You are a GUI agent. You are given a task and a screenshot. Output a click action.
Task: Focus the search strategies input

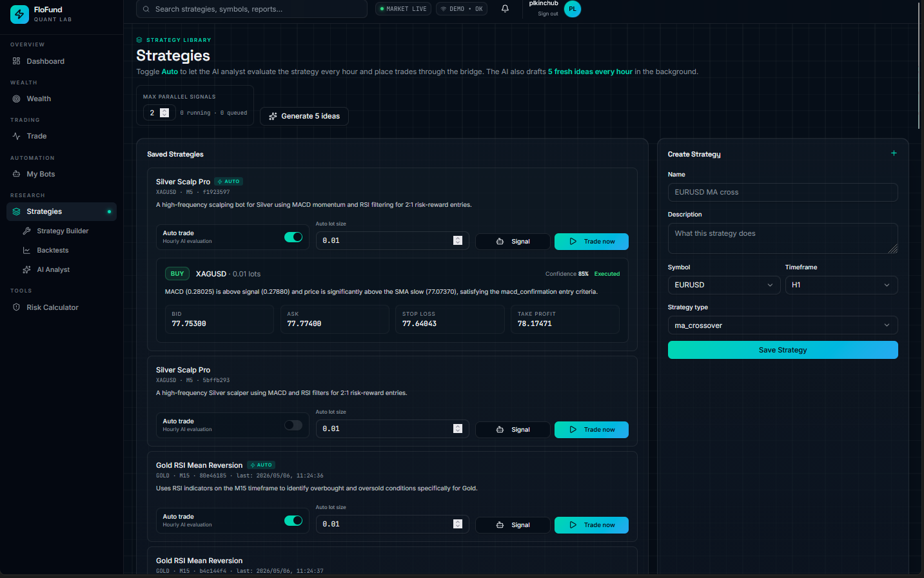[251, 9]
